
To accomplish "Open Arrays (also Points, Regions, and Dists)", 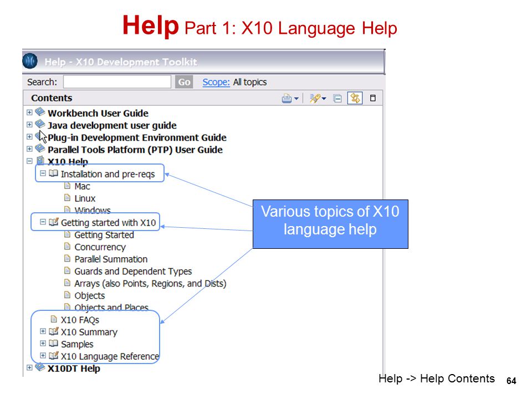I will 150,284.
